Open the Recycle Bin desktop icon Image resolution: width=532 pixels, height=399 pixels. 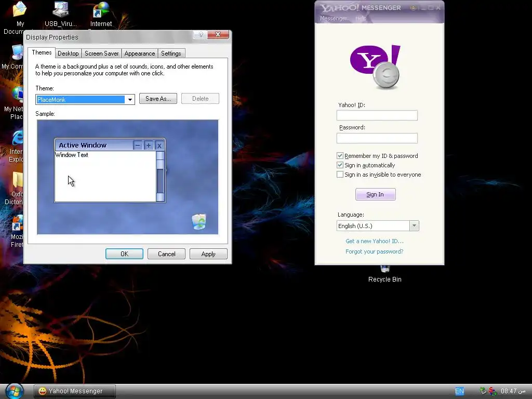tap(385, 275)
